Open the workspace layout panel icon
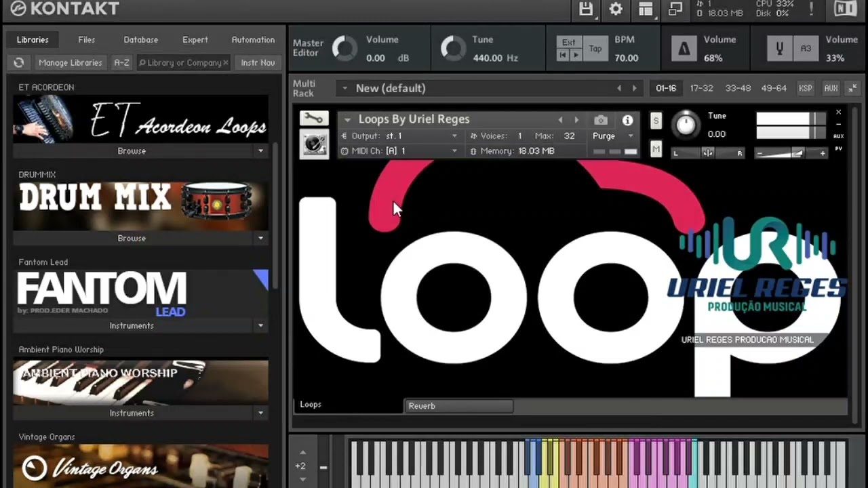The width and height of the screenshot is (868, 488). tap(646, 9)
